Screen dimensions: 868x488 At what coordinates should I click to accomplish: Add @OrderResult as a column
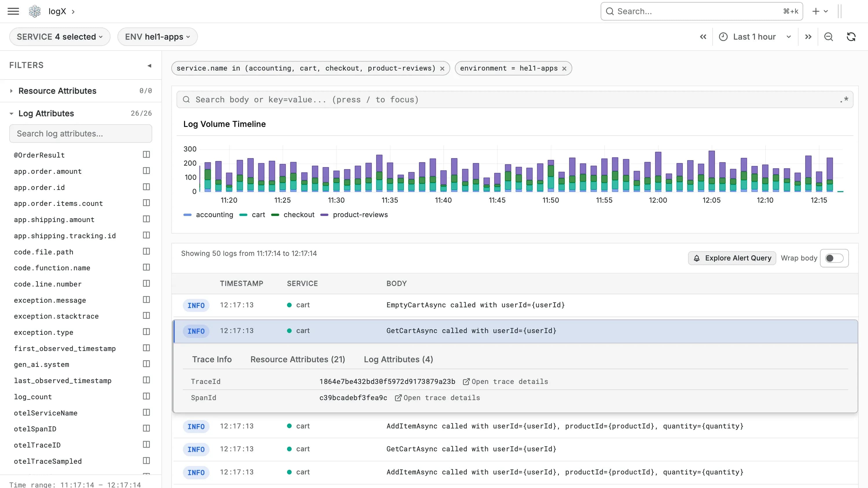146,155
